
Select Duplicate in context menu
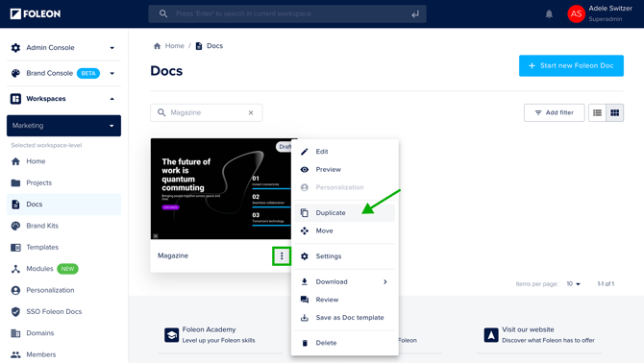click(x=345, y=213)
